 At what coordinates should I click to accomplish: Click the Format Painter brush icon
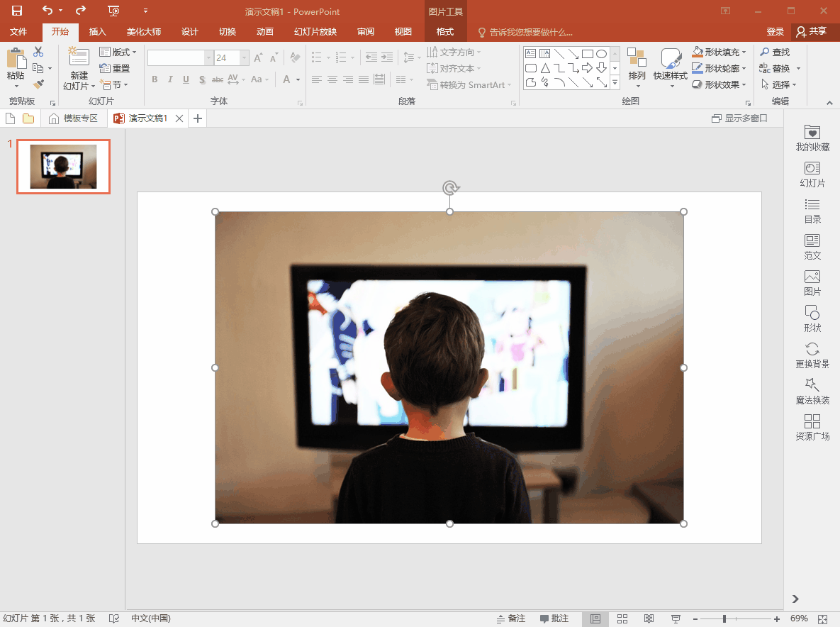(38, 84)
